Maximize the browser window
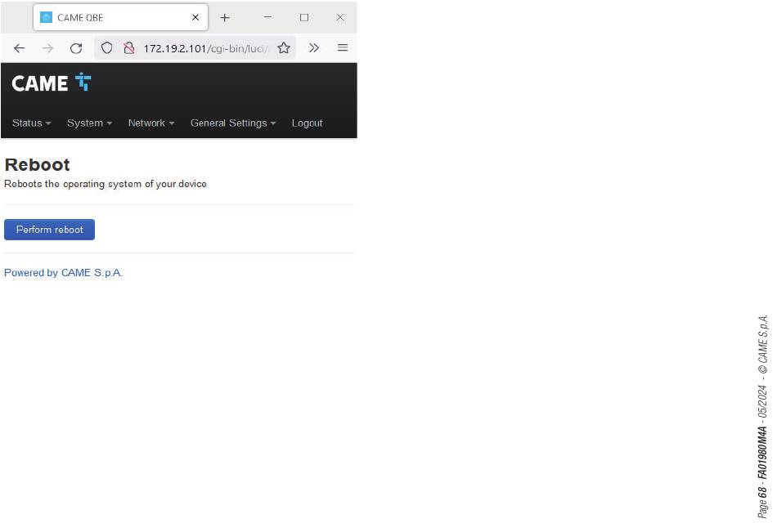777x532 pixels. [x=304, y=17]
